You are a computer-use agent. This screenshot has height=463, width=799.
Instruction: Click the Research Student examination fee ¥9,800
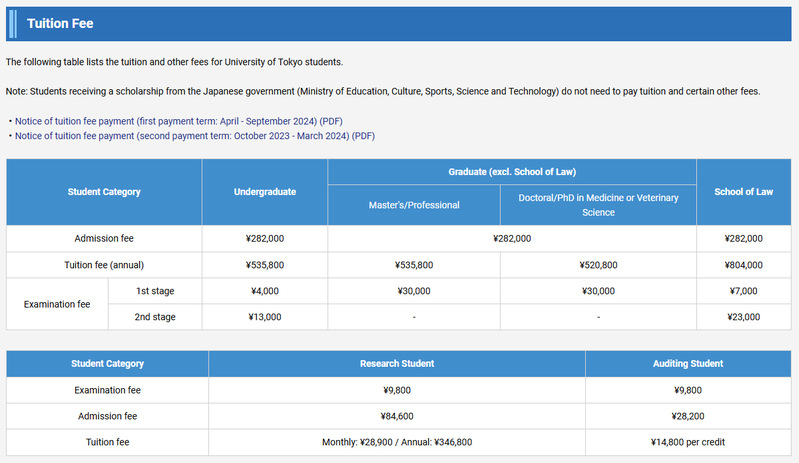click(397, 390)
